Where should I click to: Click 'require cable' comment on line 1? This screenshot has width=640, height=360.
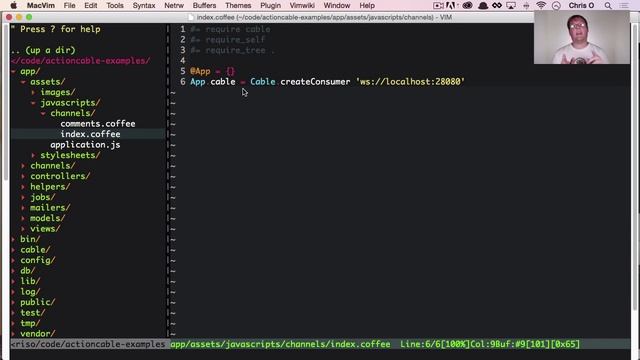[230, 29]
